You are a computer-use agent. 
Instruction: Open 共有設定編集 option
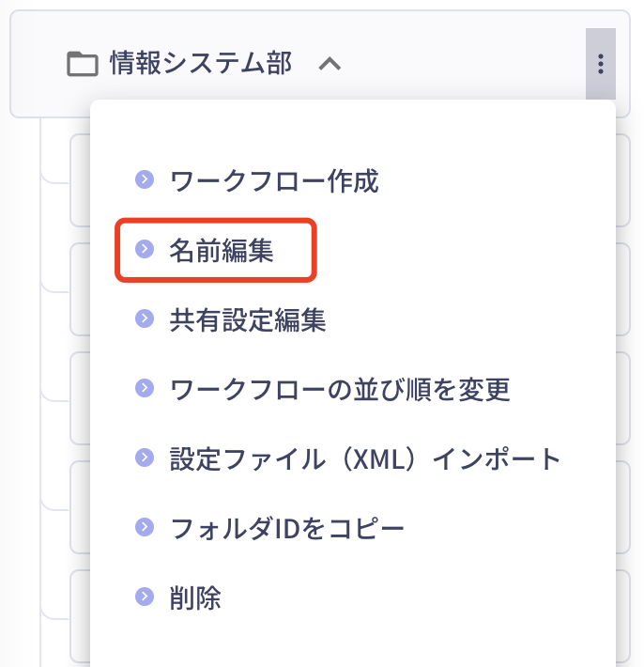point(248,319)
